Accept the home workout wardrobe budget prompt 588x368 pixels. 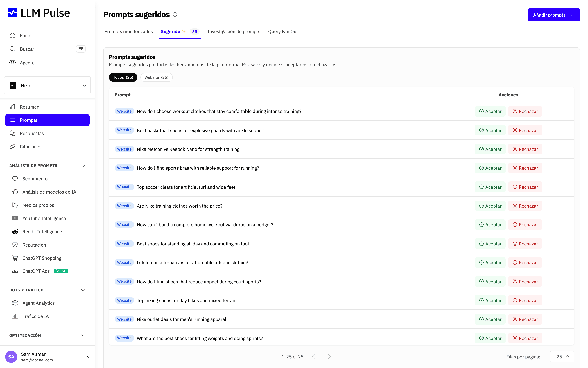point(490,225)
